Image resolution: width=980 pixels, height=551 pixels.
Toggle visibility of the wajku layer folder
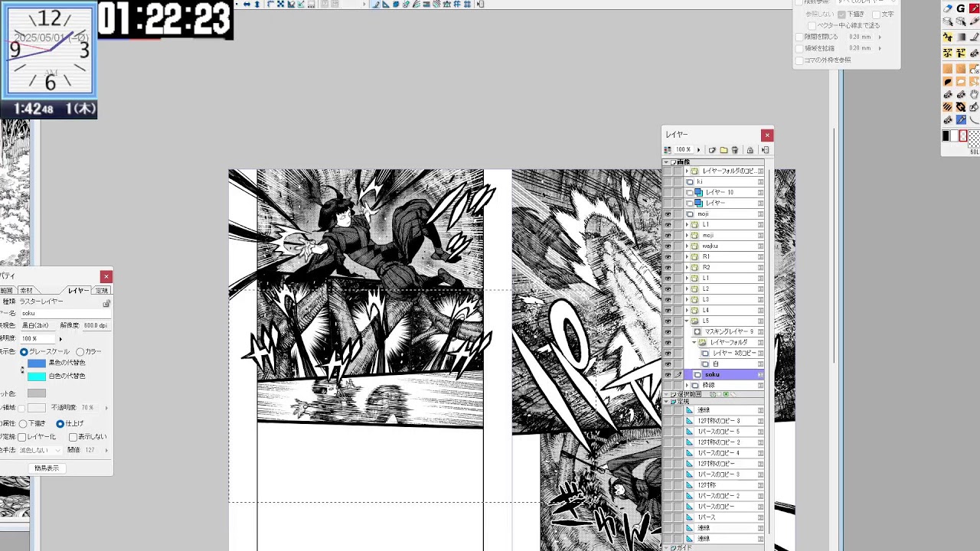pyautogui.click(x=668, y=246)
